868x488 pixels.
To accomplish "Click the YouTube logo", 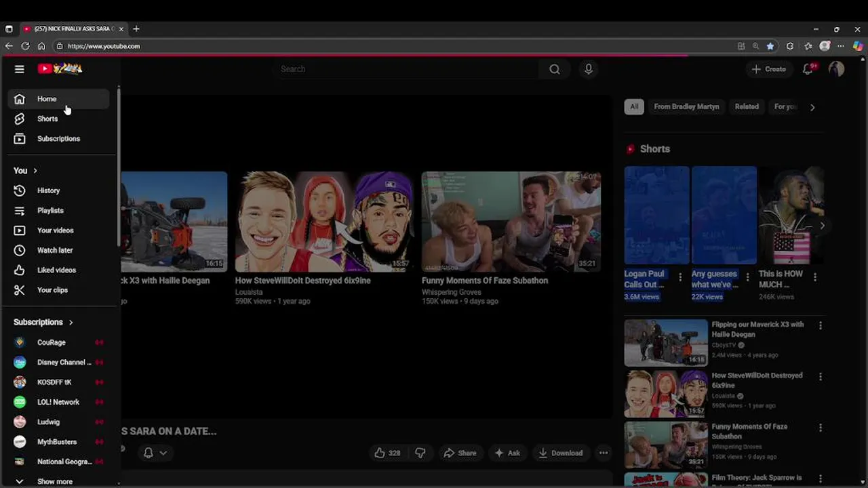I will tap(60, 68).
